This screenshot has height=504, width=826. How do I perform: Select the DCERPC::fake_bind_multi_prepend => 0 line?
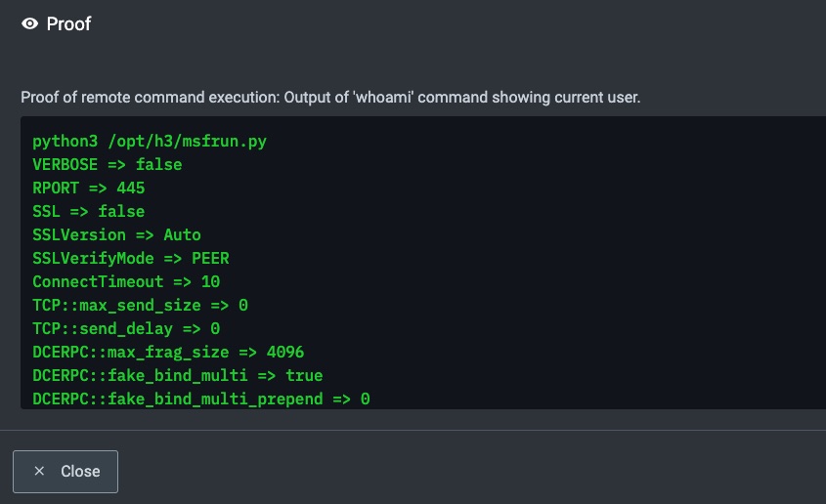click(x=201, y=399)
